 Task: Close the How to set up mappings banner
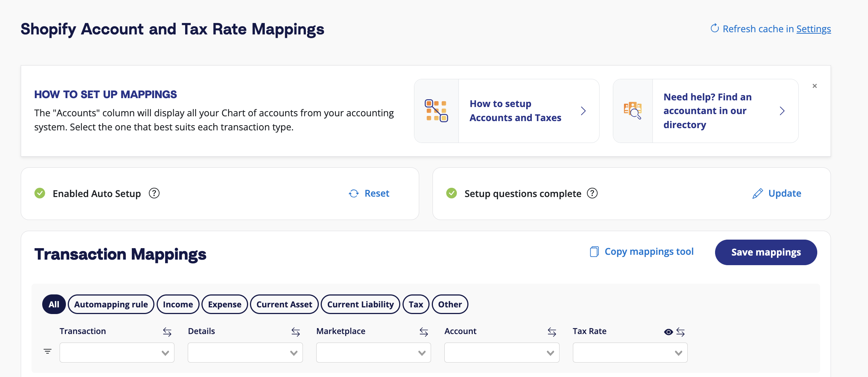point(815,86)
